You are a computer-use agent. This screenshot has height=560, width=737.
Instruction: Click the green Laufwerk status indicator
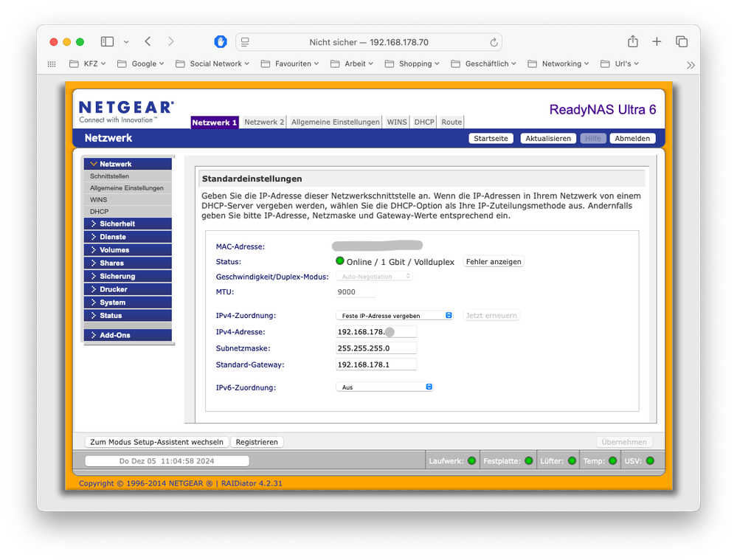tap(472, 461)
